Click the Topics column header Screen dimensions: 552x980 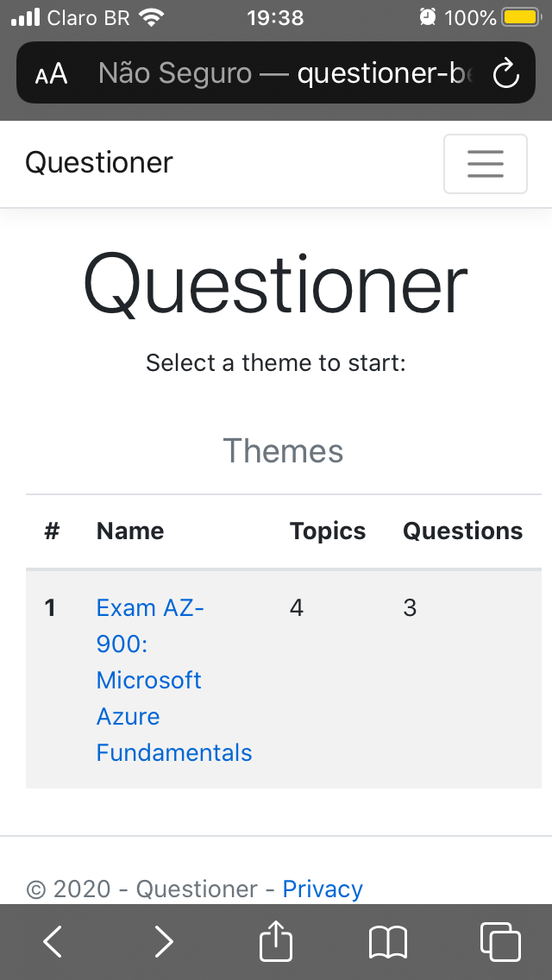click(328, 531)
